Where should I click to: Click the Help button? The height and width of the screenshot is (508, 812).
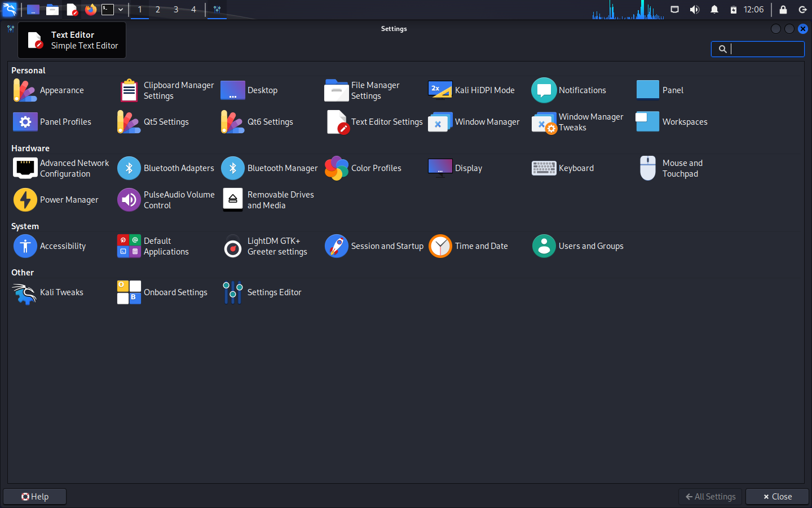(x=34, y=496)
